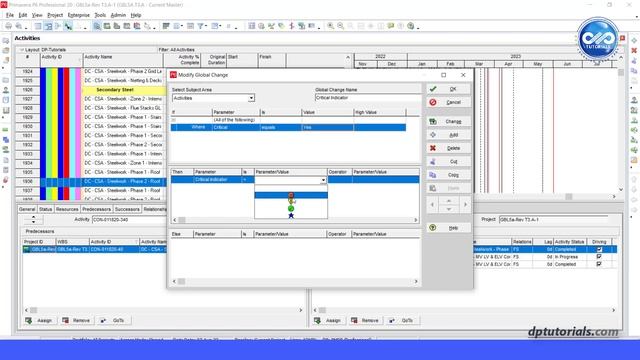Viewport: 640px width, 360px height.
Task: Toggle Driving checkbox in the In Progress row
Action: (599, 257)
